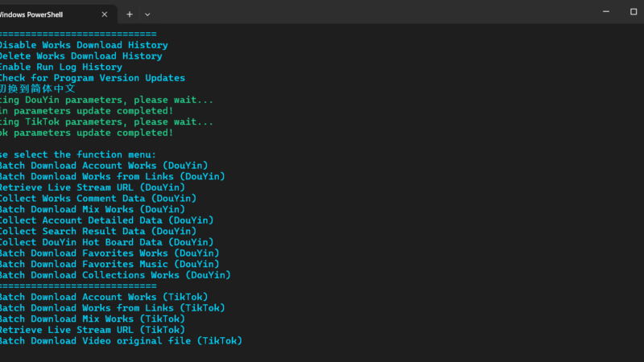This screenshot has height=362, width=644.
Task: Click Batch Download Account Works (DouYin) line
Action: (104, 166)
